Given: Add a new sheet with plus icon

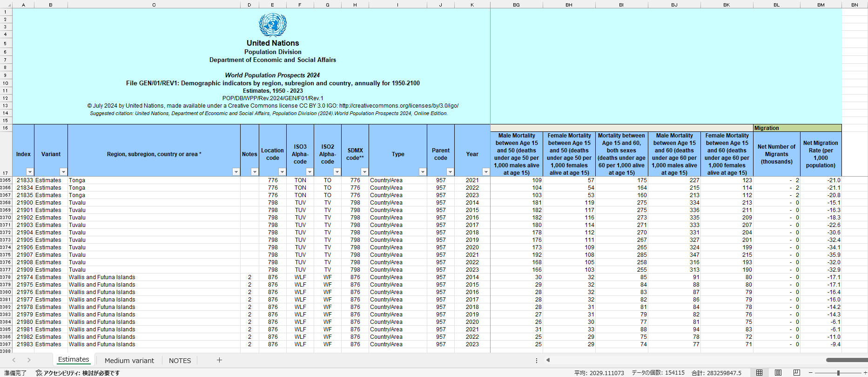Looking at the screenshot, I should tap(219, 360).
